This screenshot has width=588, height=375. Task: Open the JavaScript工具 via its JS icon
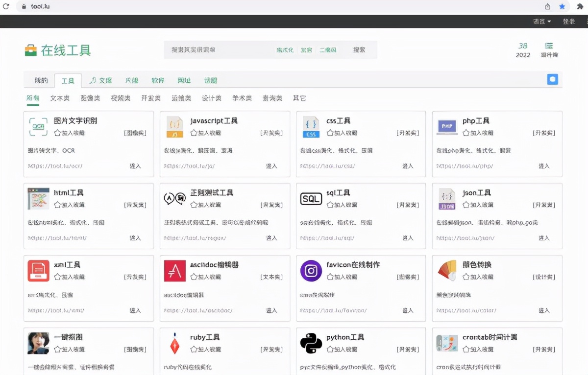(x=174, y=127)
